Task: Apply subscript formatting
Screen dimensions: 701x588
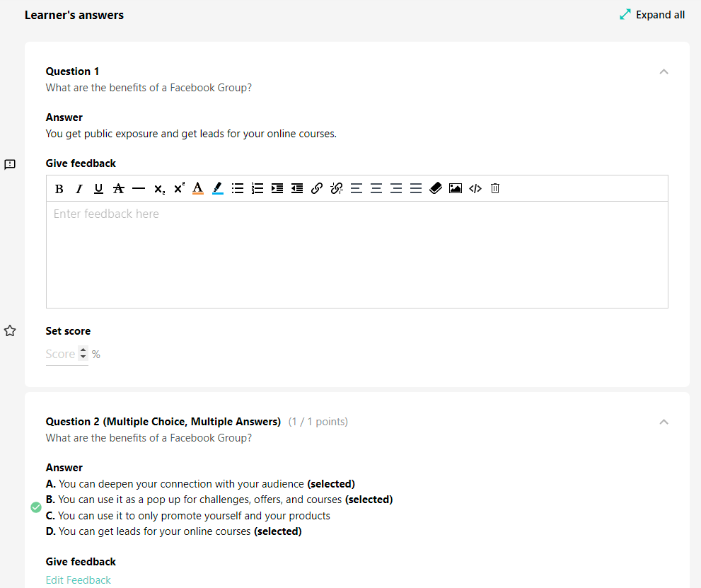Action: [x=158, y=188]
